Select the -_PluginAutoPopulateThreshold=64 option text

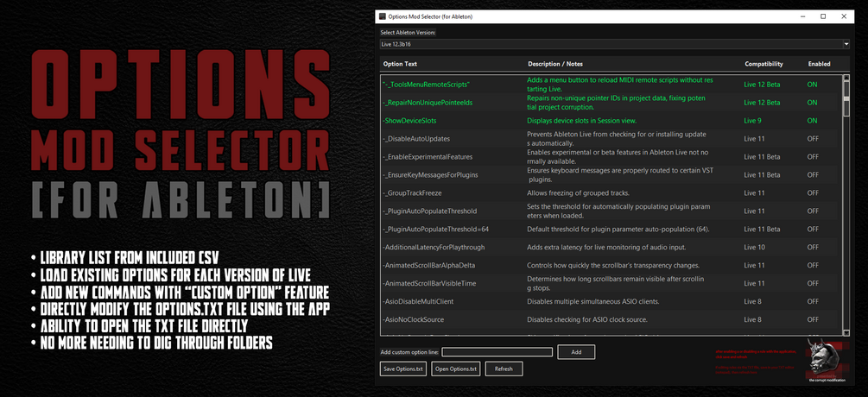click(x=434, y=229)
